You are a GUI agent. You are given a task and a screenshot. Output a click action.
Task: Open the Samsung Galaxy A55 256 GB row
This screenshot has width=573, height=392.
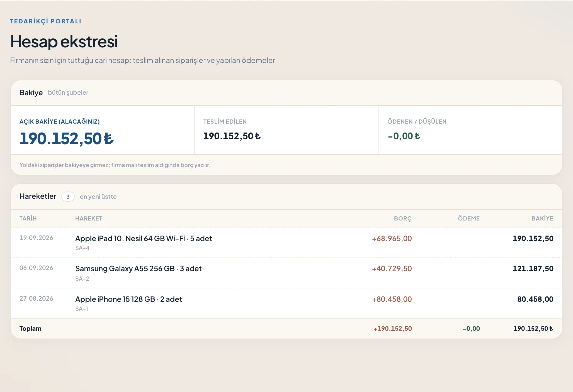[x=286, y=273]
